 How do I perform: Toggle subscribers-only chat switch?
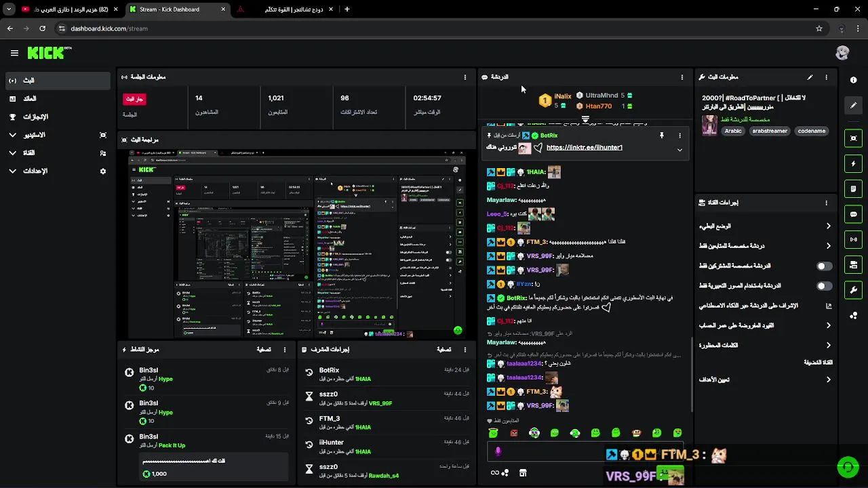(x=824, y=266)
